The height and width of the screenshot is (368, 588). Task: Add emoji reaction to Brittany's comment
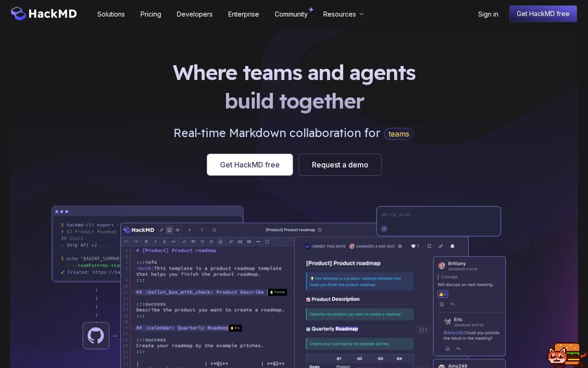[x=442, y=304]
